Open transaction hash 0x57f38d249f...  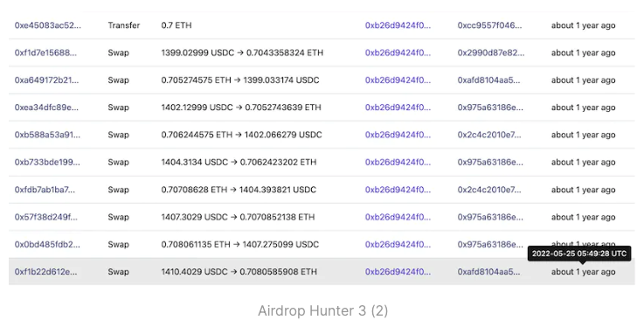46,217
